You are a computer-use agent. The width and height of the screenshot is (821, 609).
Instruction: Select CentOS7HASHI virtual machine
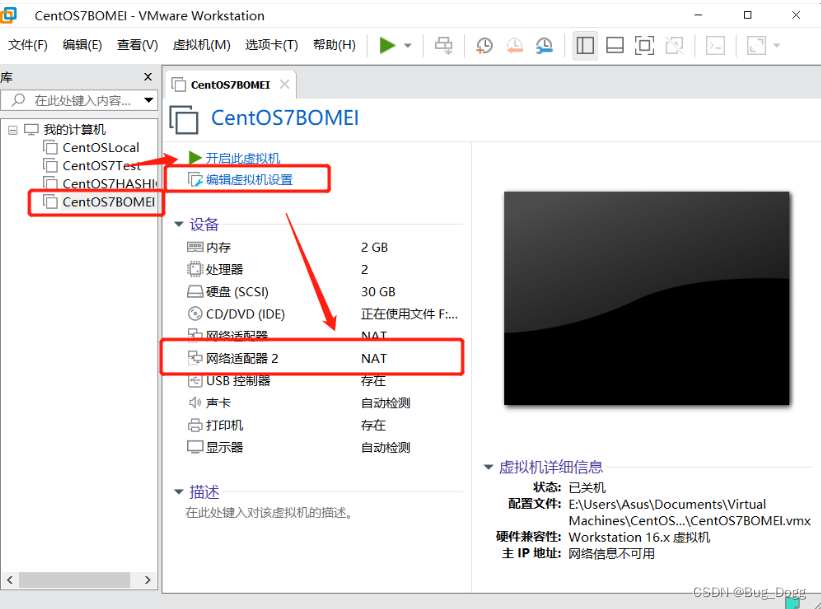109,184
